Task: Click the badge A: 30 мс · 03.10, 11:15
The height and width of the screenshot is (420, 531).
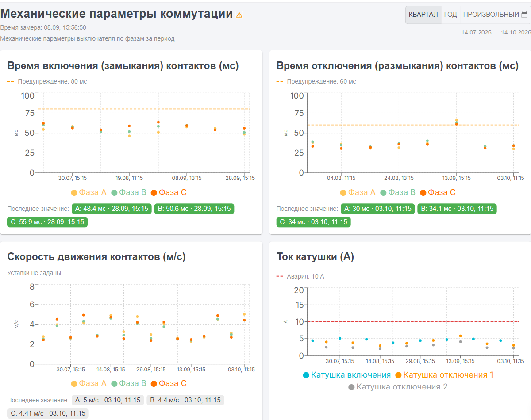Action: click(x=377, y=209)
